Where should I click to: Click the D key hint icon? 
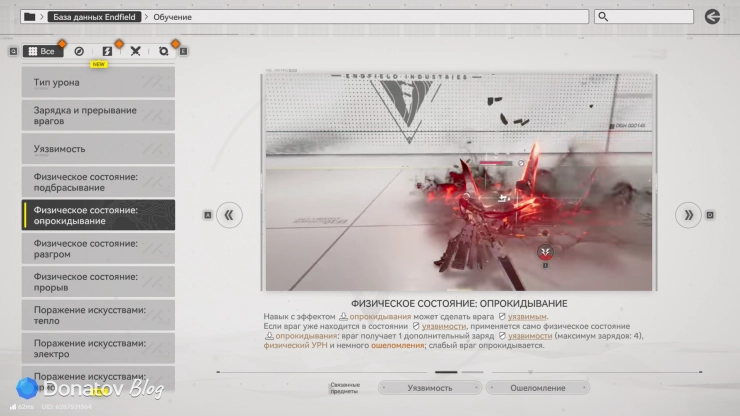coord(710,215)
